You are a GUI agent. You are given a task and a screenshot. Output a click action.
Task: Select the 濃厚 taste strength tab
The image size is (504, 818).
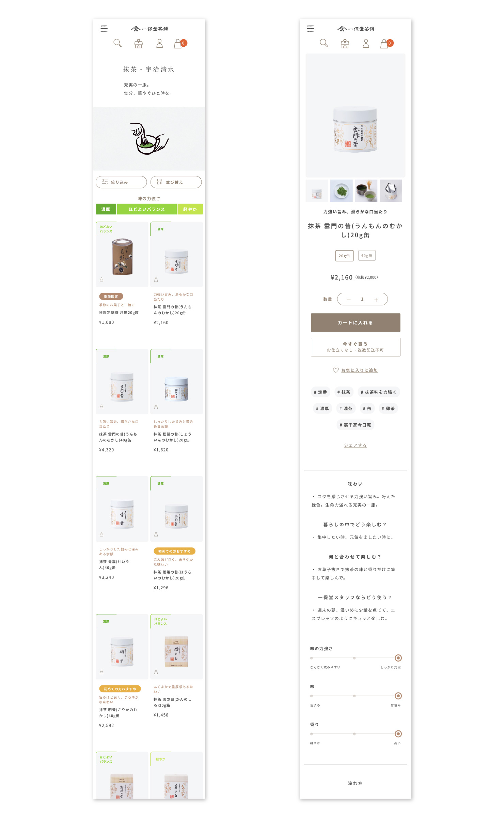(106, 209)
